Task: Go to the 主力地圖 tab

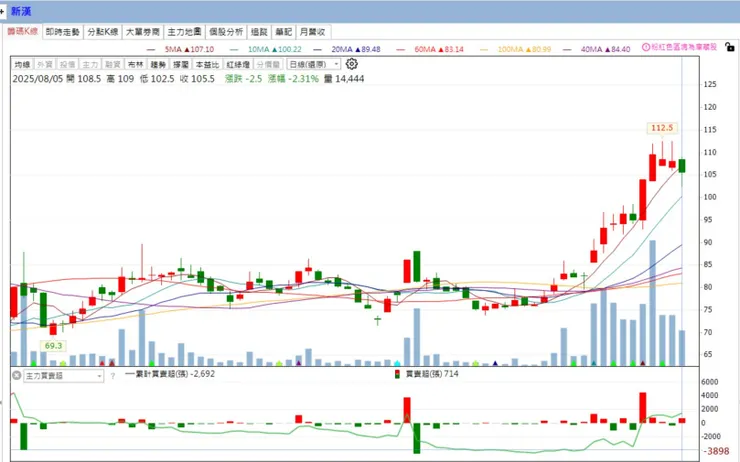Action: pyautogui.click(x=184, y=32)
